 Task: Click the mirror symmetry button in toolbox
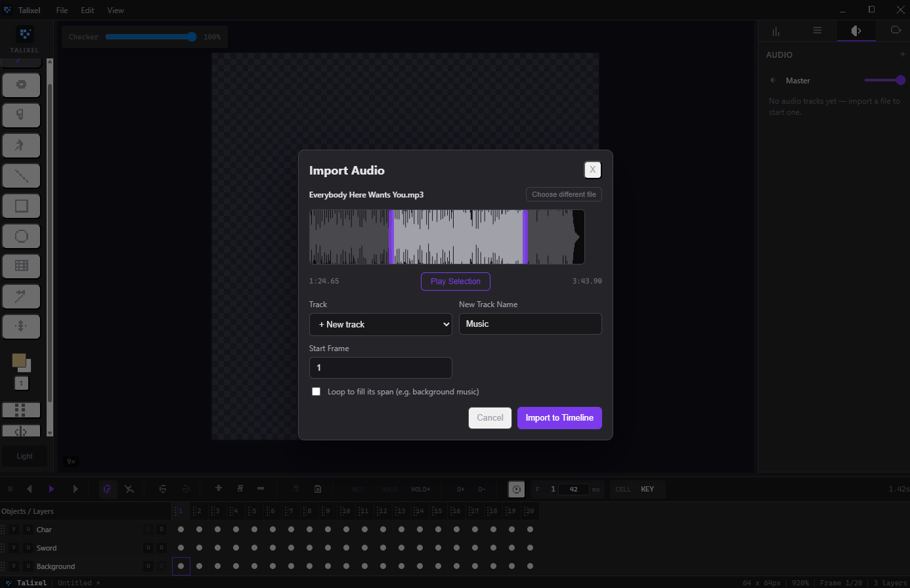22,431
